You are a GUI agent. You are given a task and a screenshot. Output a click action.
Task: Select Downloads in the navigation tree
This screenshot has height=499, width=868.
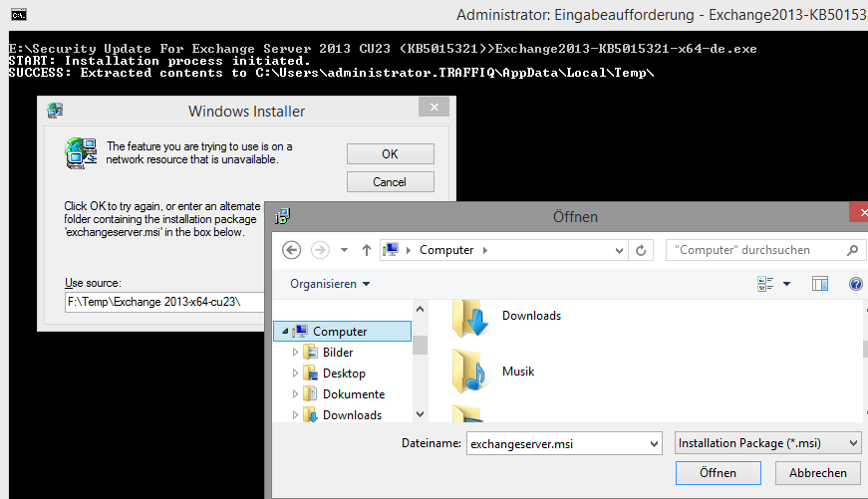coord(352,415)
